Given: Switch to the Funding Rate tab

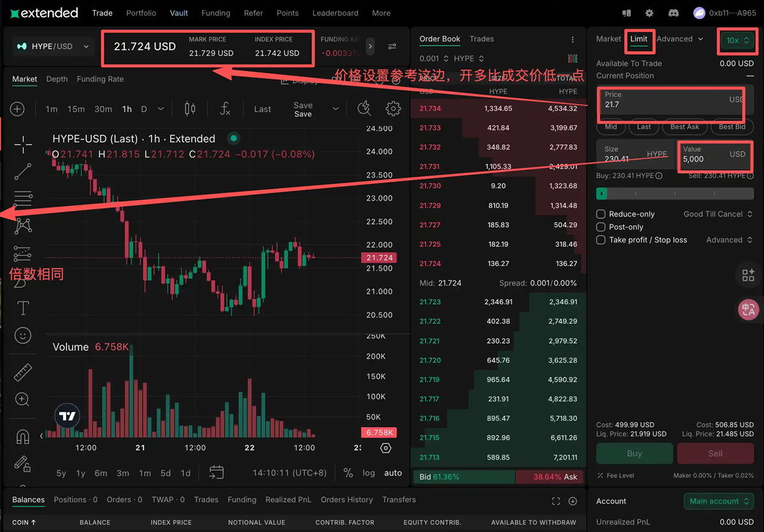Looking at the screenshot, I should pyautogui.click(x=100, y=79).
